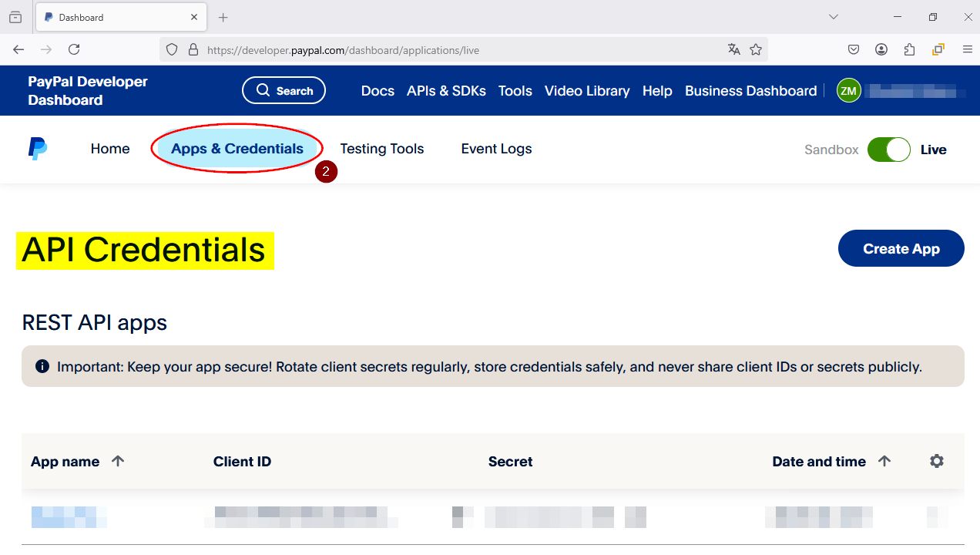Click the tracking protection shield icon

point(172,50)
